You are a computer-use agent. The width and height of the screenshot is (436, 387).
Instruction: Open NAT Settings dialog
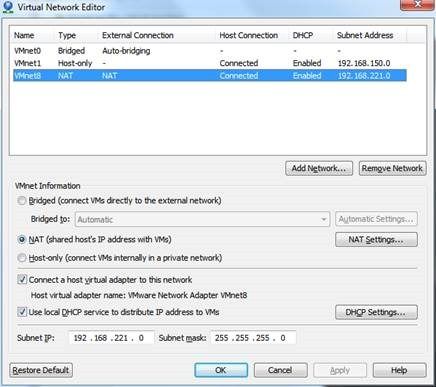[376, 240]
